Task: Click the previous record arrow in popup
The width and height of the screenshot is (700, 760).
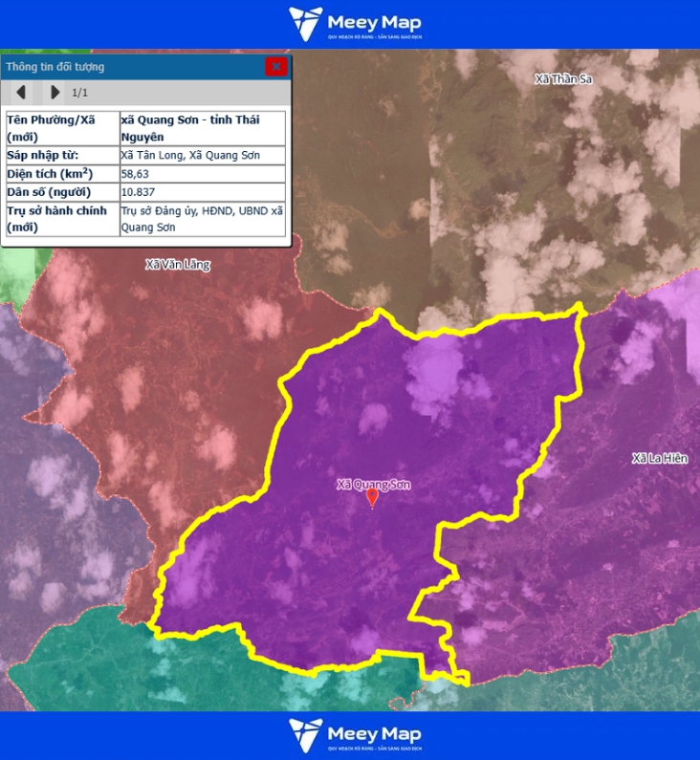Action: tap(20, 93)
